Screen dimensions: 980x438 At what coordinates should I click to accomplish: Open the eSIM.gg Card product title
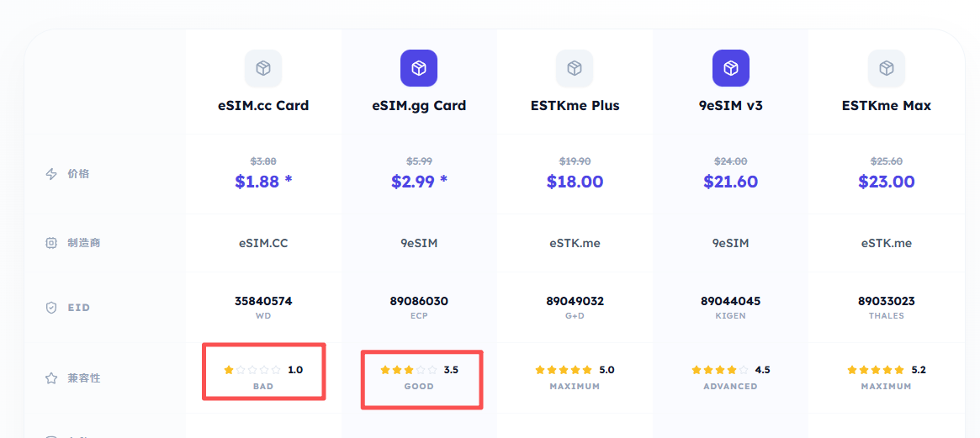419,106
